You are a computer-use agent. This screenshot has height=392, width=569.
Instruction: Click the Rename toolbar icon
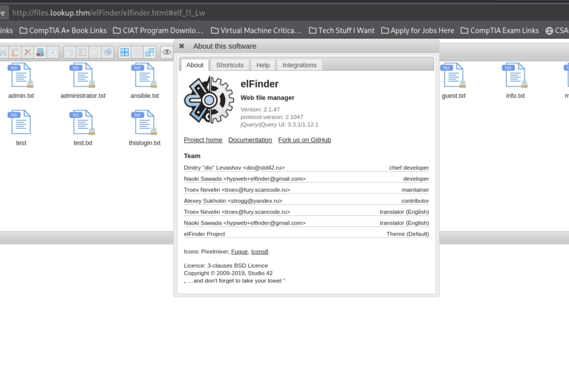82,52
